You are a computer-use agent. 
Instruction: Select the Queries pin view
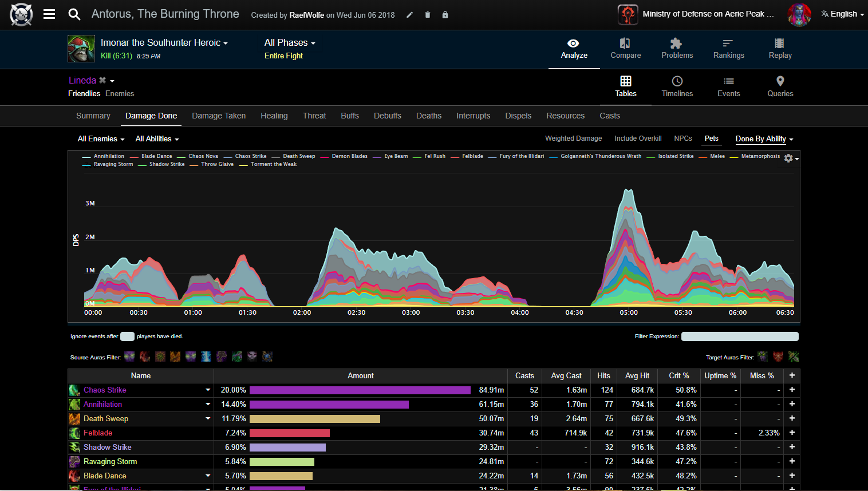(780, 87)
